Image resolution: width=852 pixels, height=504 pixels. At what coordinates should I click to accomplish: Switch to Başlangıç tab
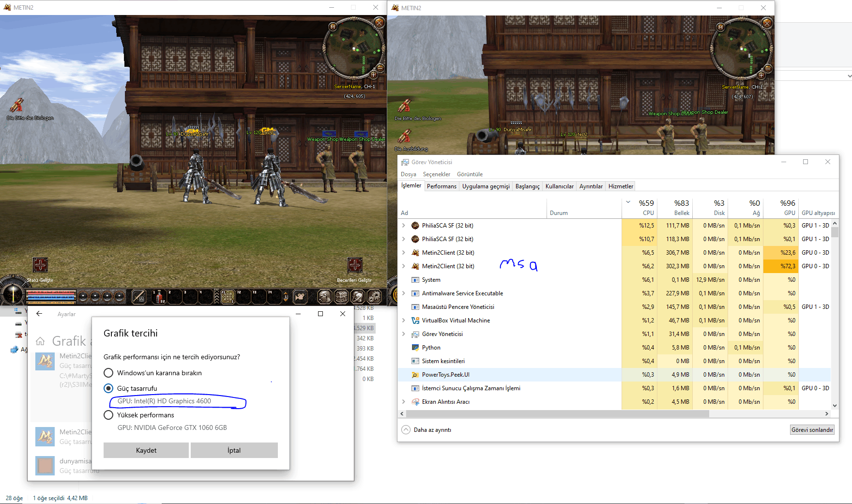[527, 186]
